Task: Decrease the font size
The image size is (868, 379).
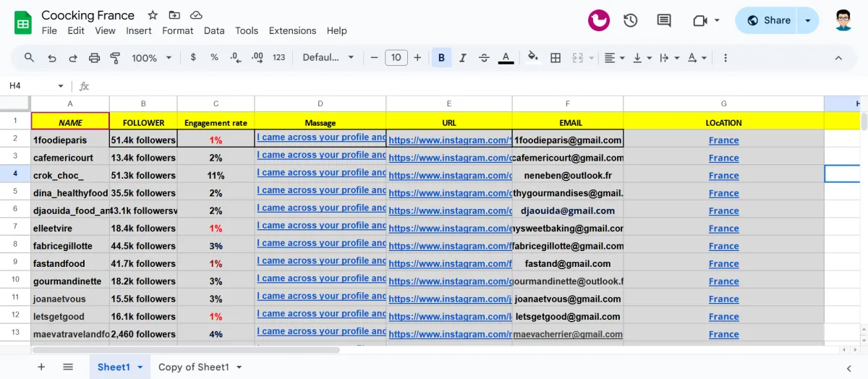Action: 374,58
